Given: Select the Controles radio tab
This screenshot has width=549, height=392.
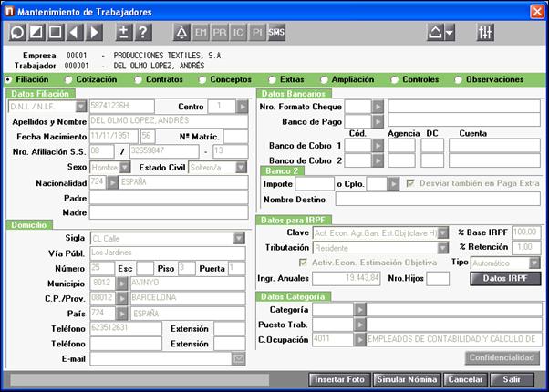Looking at the screenshot, I should pos(395,80).
